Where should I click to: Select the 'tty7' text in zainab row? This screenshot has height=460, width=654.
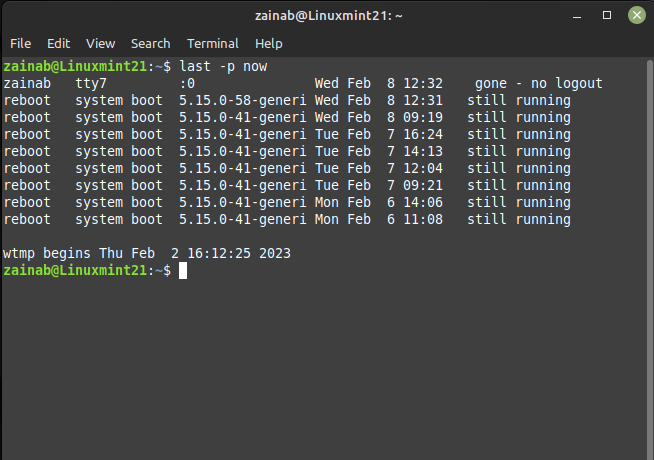click(x=91, y=83)
